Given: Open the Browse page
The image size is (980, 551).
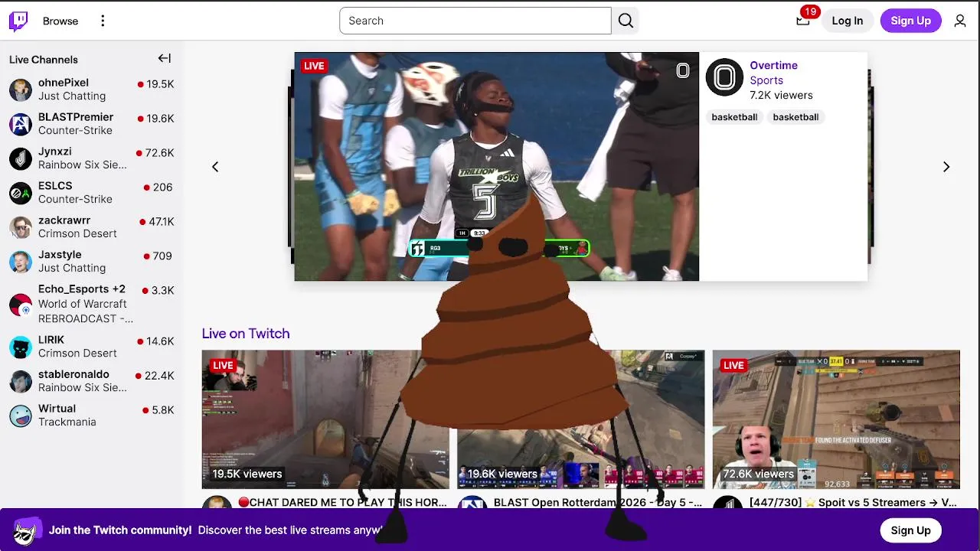Looking at the screenshot, I should point(60,21).
